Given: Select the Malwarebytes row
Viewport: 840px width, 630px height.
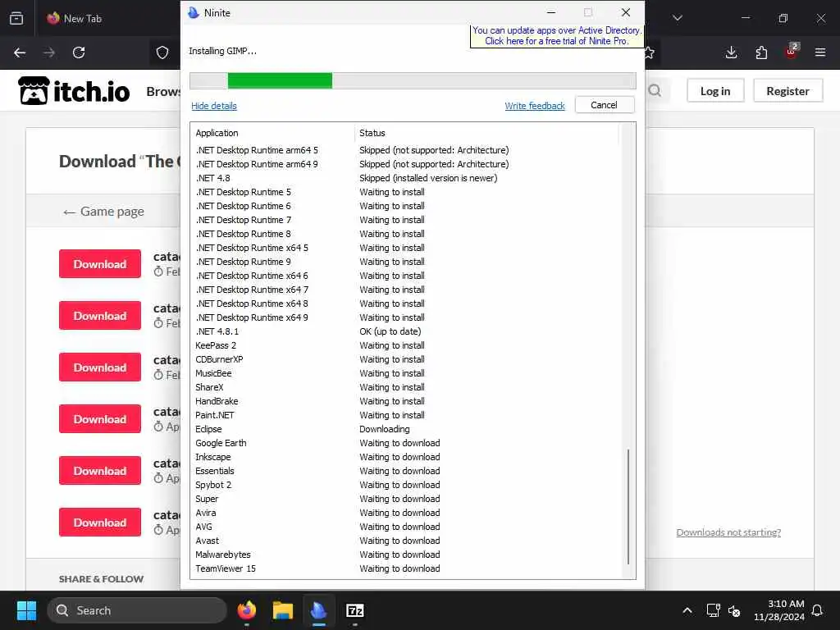Looking at the screenshot, I should (x=406, y=555).
